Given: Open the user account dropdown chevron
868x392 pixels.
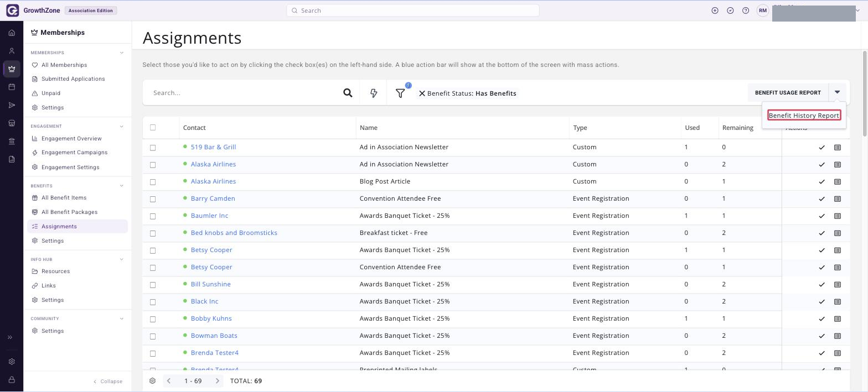Looking at the screenshot, I should tap(858, 11).
